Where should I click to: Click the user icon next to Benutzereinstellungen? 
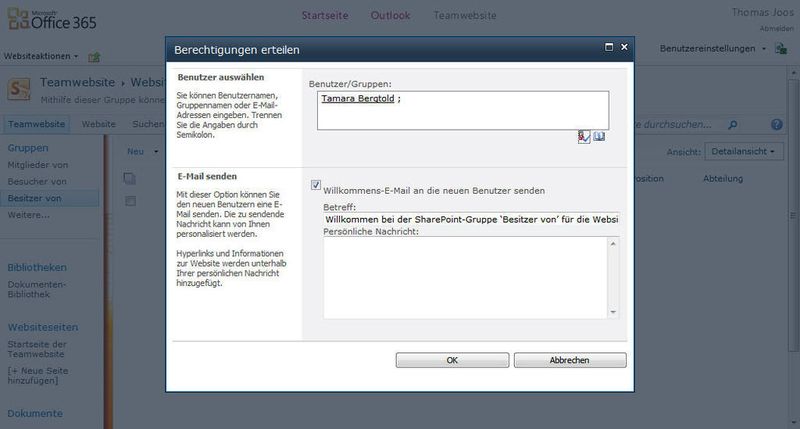[x=781, y=49]
